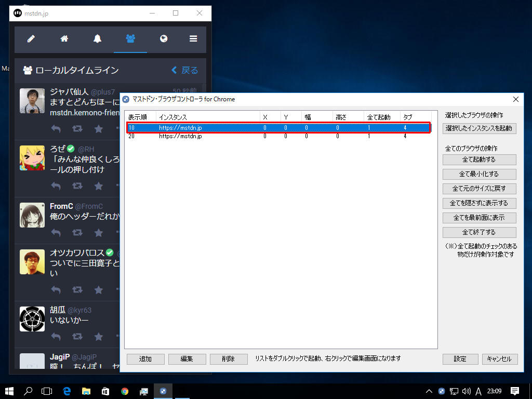The height and width of the screenshot is (399, 532).
Task: Select the row with 表示順 10
Action: (x=279, y=128)
